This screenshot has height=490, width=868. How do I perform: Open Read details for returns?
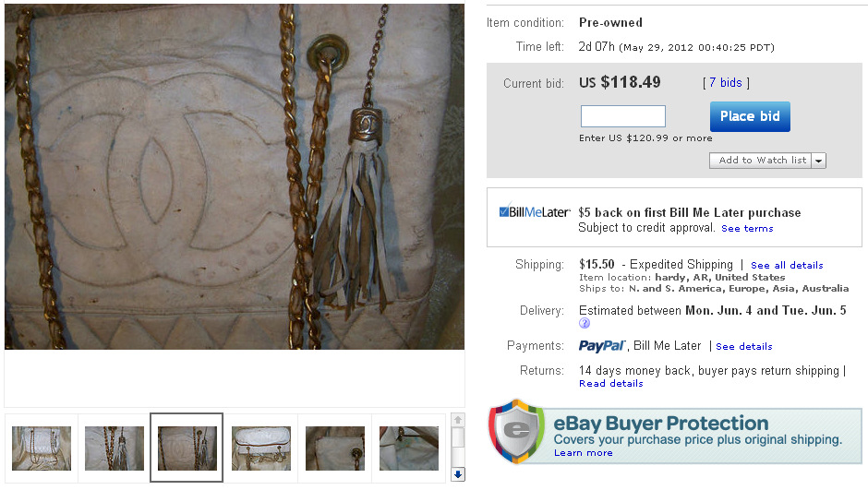pyautogui.click(x=611, y=384)
